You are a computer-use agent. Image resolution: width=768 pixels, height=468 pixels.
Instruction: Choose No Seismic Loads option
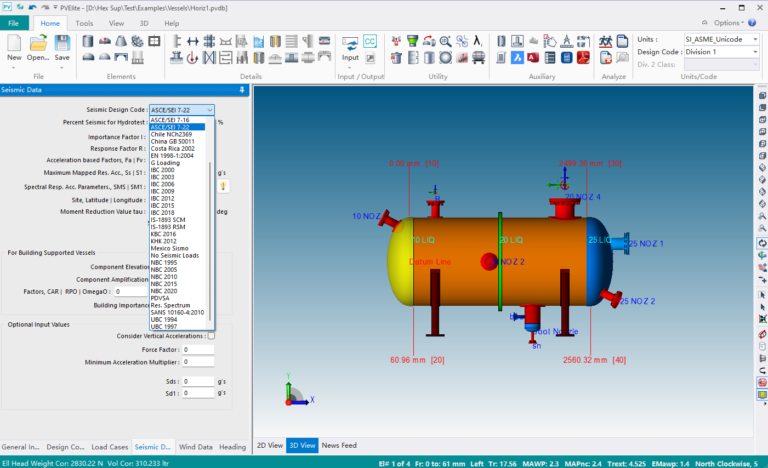coord(175,255)
